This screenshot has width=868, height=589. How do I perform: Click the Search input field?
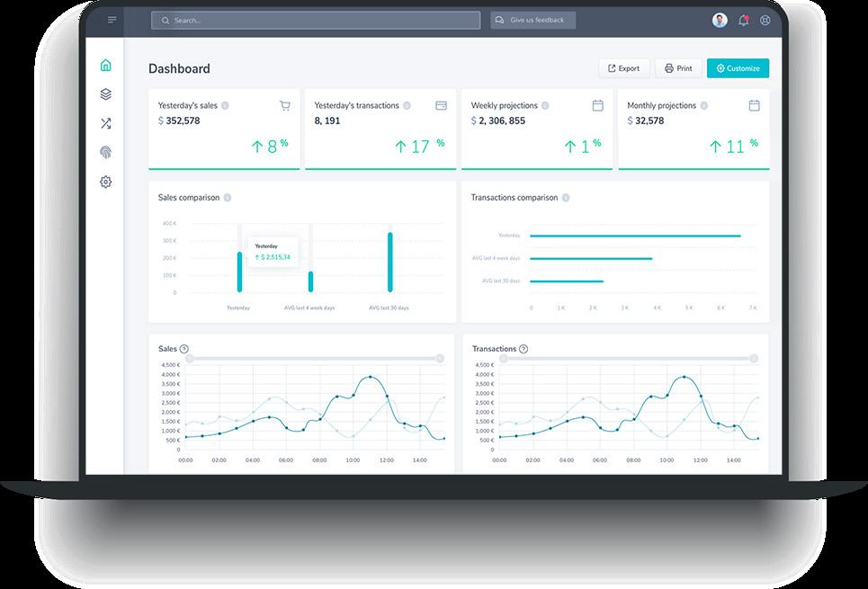[316, 21]
